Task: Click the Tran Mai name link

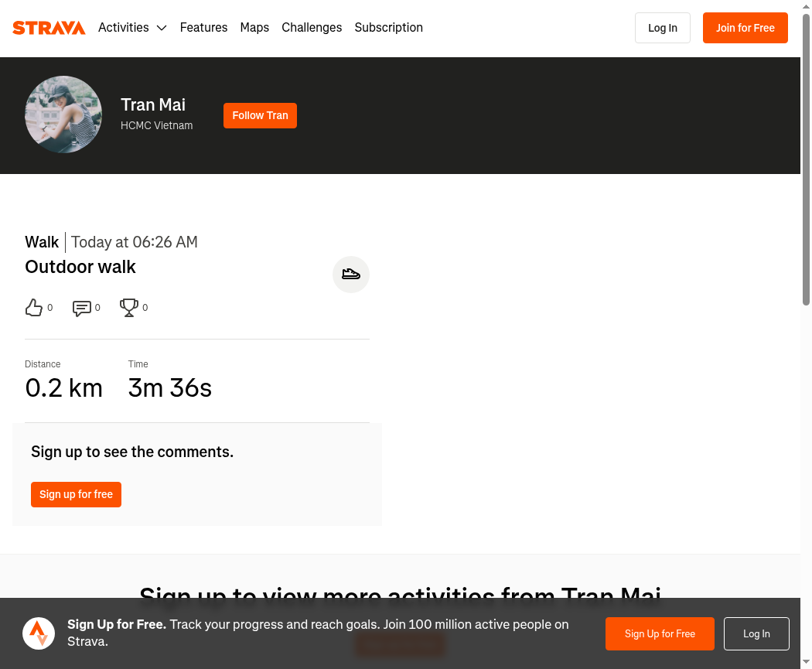Action: pos(153,104)
